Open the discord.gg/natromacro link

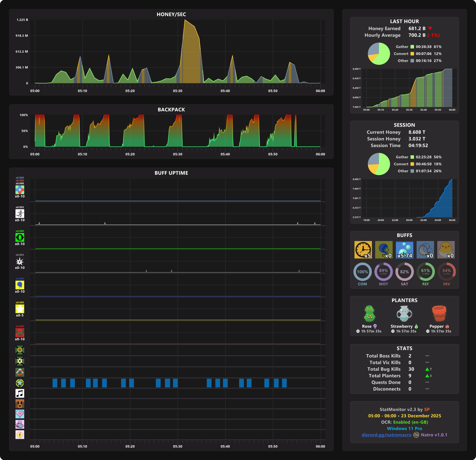click(x=386, y=435)
